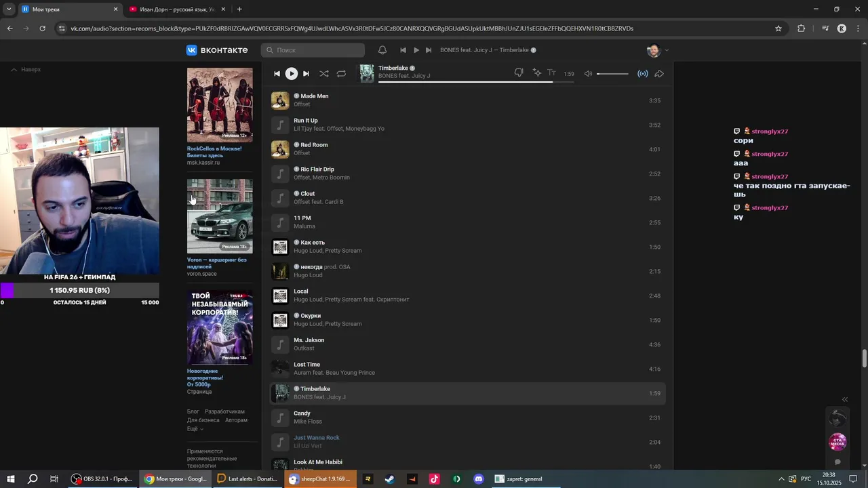Viewport: 868px width, 488px height.
Task: Open Steam from the taskbar
Action: pyautogui.click(x=390, y=479)
